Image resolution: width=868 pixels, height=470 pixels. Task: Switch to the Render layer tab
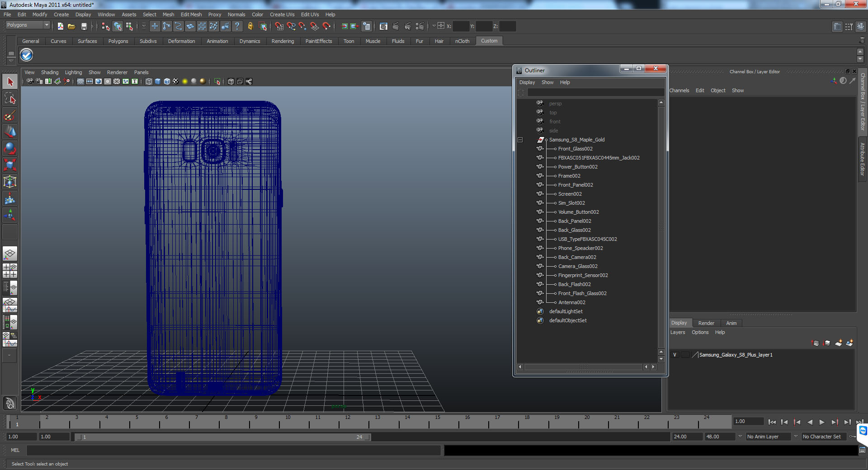(706, 323)
